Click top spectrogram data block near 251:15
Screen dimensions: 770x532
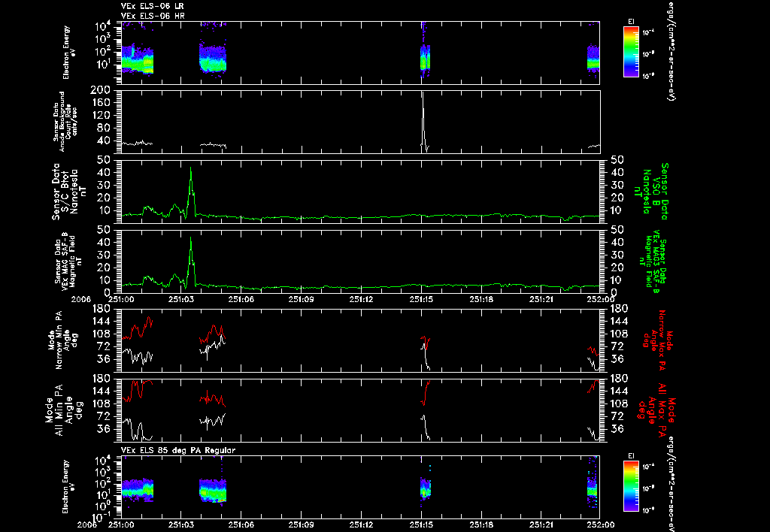(x=425, y=57)
